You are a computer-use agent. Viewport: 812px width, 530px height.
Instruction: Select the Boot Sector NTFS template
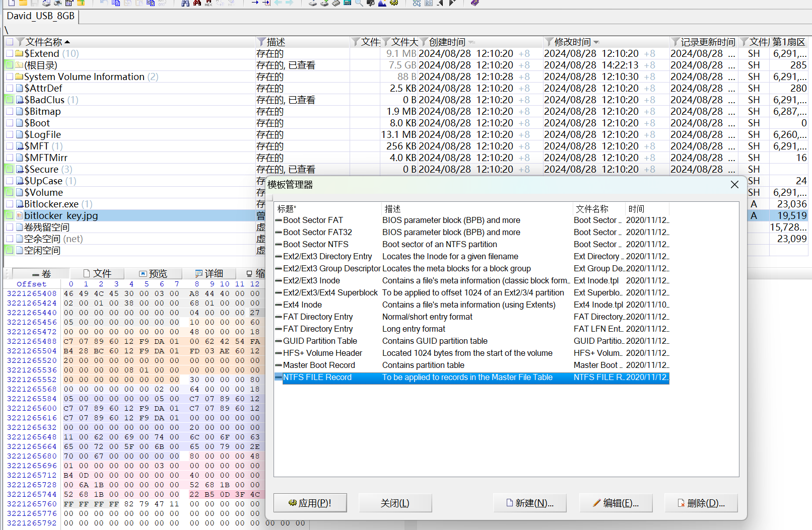pyautogui.click(x=472, y=244)
